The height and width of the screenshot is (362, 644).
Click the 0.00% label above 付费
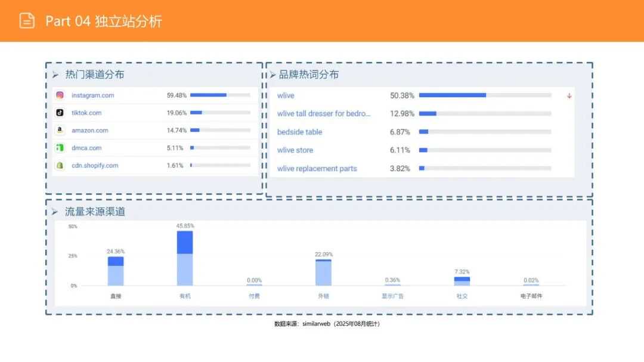(254, 280)
